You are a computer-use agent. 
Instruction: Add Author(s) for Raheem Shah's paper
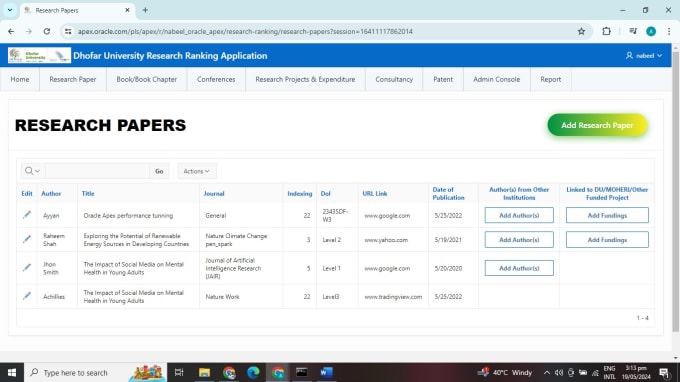[x=519, y=239]
